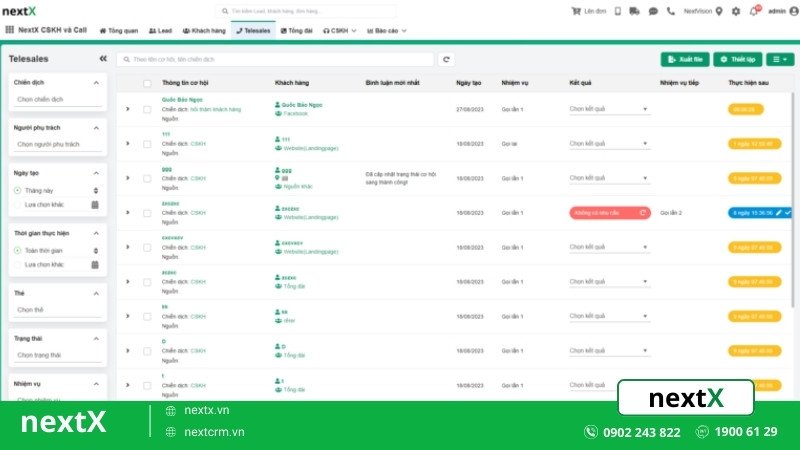The width and height of the screenshot is (800, 450).
Task: Click check mark on blue time badge
Action: pos(788,213)
